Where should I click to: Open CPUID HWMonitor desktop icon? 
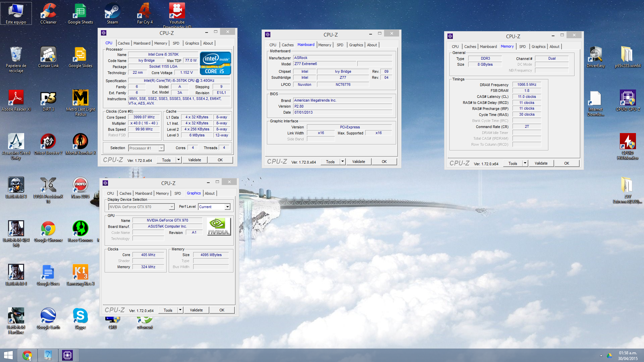[x=628, y=146]
